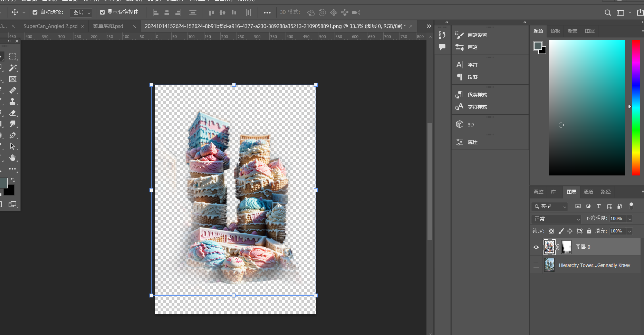Open the 3D panel
644x335 pixels.
470,125
